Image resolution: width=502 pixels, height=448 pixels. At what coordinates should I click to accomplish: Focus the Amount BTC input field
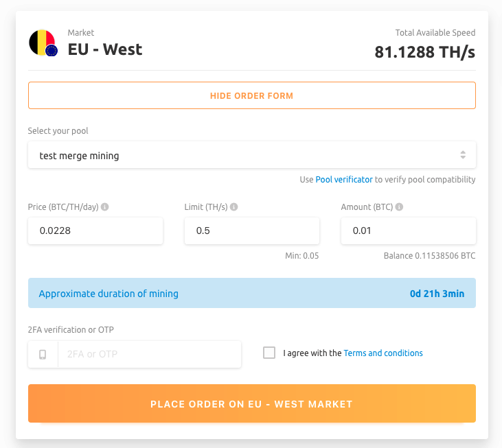(408, 231)
